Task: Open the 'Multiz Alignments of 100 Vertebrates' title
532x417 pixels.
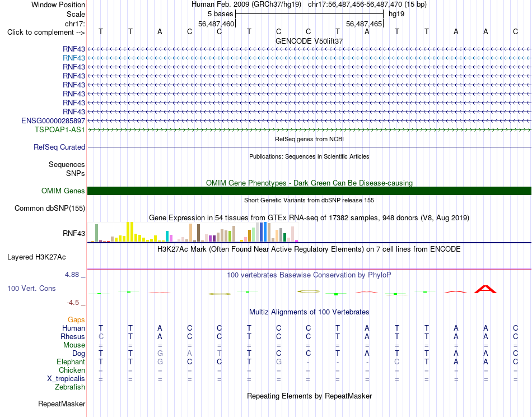Action: pos(309,312)
